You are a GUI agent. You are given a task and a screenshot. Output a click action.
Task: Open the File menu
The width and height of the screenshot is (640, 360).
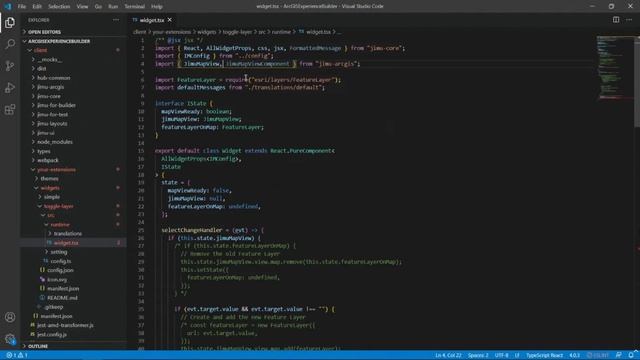(x=22, y=7)
